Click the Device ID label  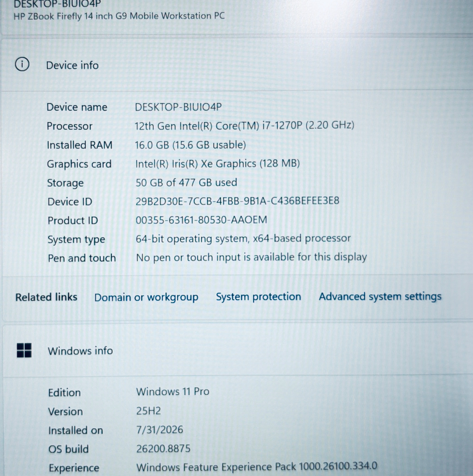70,202
